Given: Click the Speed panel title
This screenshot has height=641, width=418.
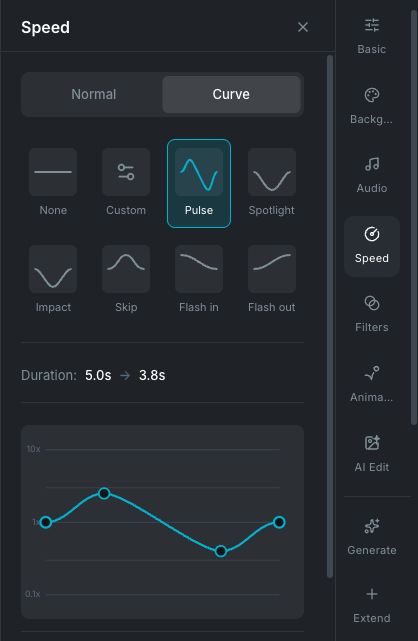Looking at the screenshot, I should (45, 27).
